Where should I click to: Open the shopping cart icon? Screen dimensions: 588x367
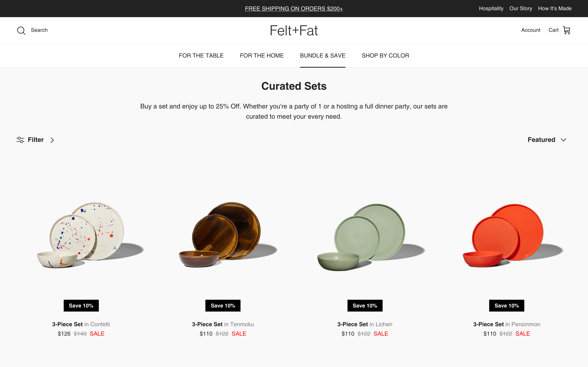pyautogui.click(x=567, y=30)
